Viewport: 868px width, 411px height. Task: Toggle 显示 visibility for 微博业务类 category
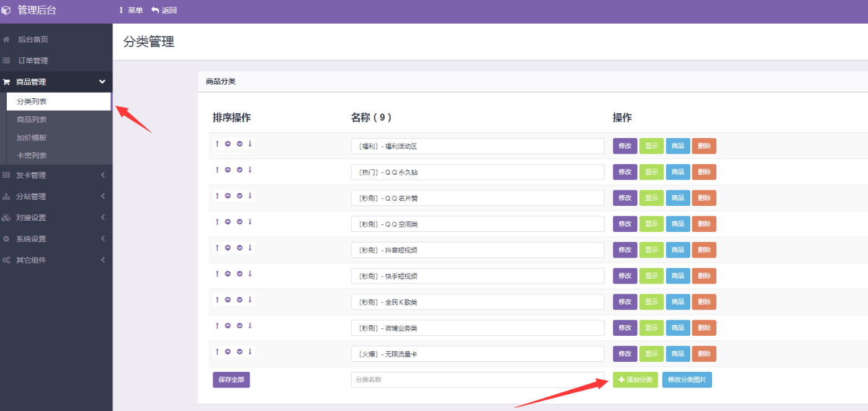(651, 328)
